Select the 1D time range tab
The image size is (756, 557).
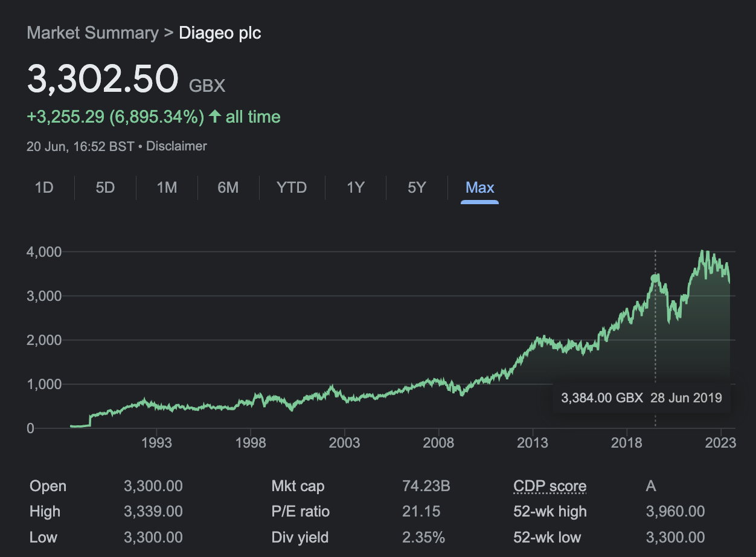(x=44, y=187)
